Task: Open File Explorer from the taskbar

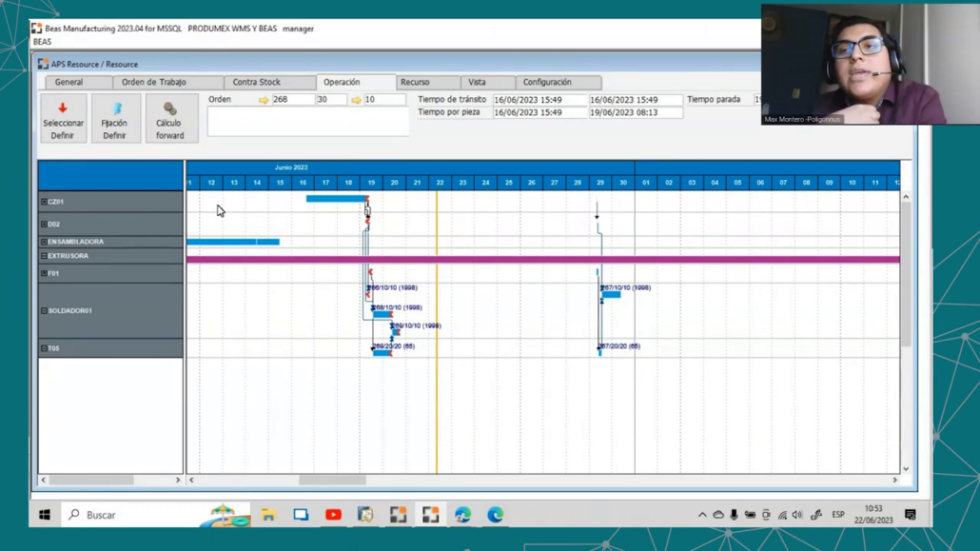Action: point(268,515)
